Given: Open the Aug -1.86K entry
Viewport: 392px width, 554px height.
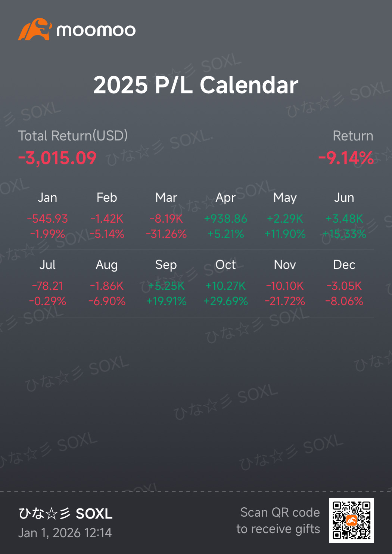Looking at the screenshot, I should coord(107,286).
